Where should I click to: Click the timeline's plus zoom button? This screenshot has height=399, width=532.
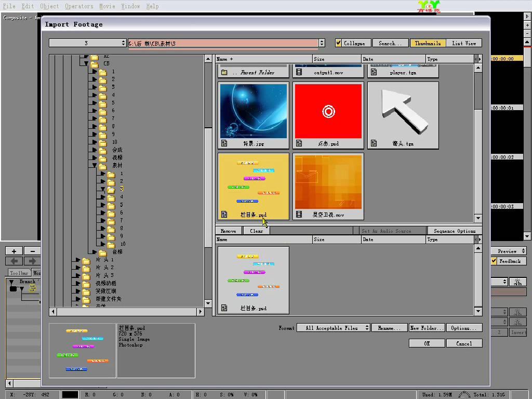coord(527,25)
